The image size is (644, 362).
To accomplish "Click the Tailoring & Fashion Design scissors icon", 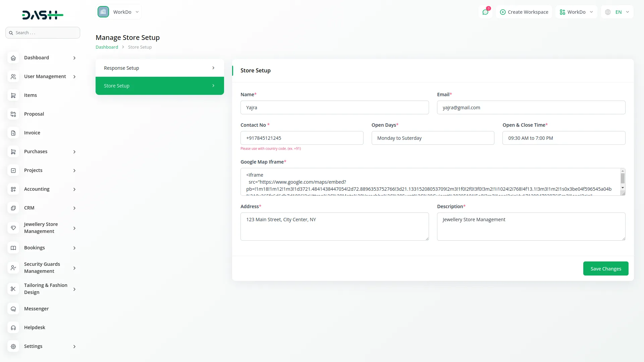I will [x=13, y=289].
